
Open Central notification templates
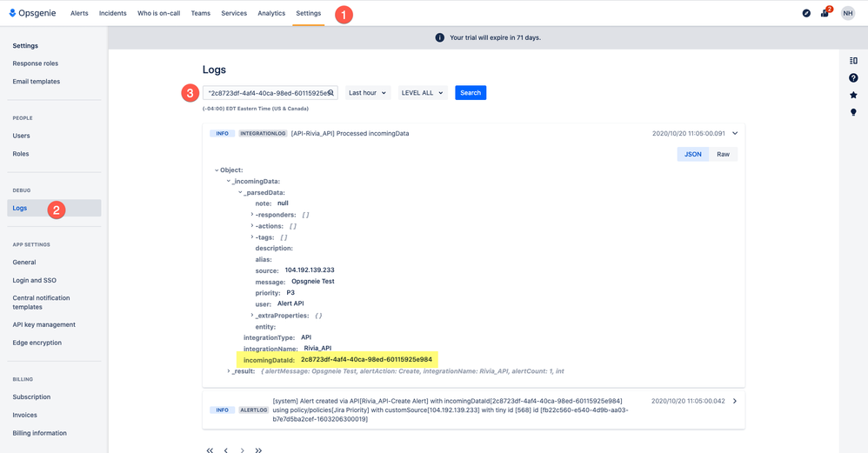[41, 302]
